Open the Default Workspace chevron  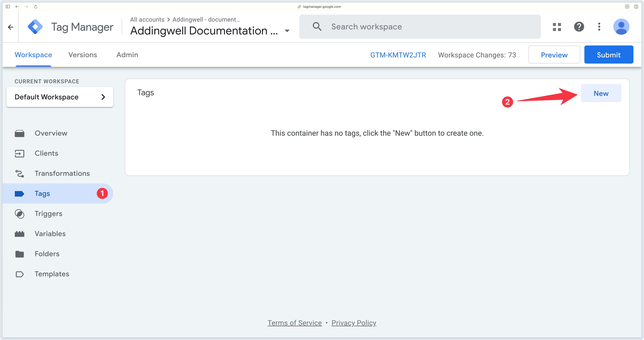click(x=103, y=97)
